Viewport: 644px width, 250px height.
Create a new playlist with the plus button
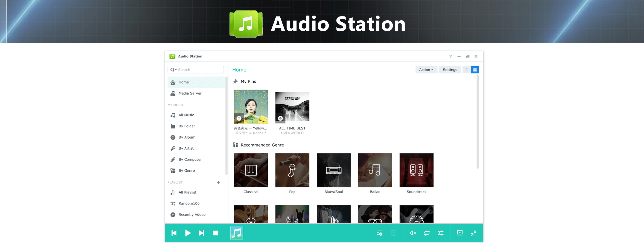219,182
